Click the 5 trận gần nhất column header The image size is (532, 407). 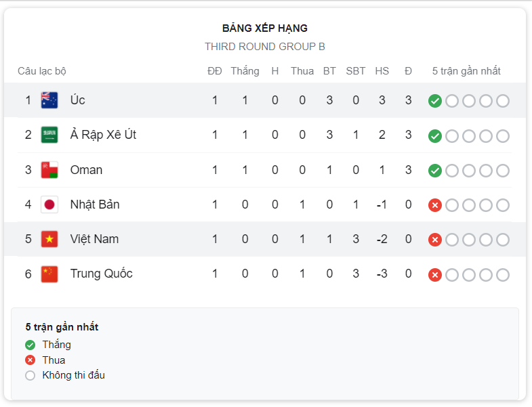click(466, 71)
